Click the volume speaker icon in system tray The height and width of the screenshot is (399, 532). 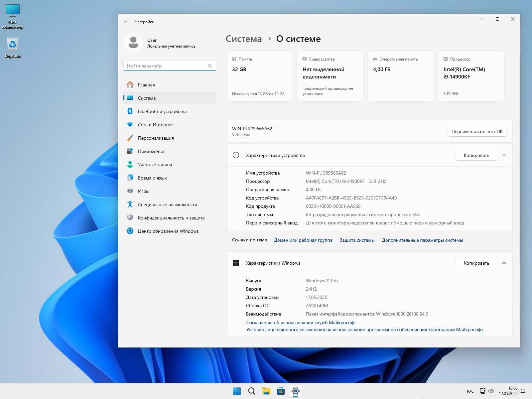[491, 391]
